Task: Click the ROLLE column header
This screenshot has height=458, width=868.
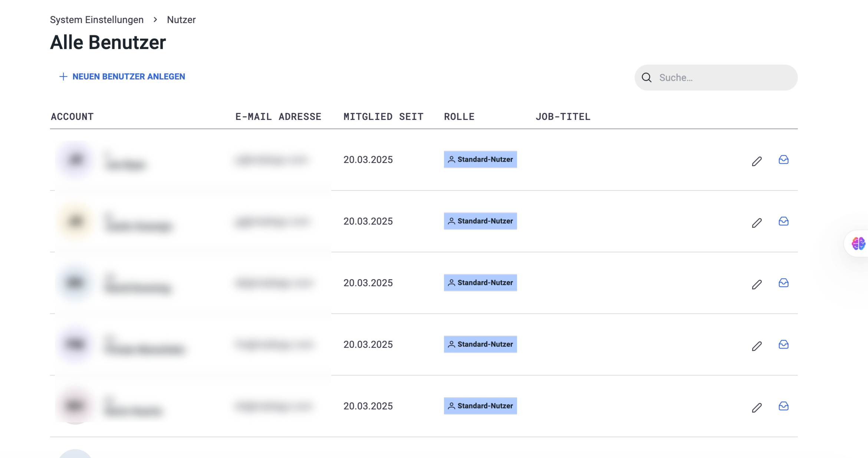Action: point(459,117)
